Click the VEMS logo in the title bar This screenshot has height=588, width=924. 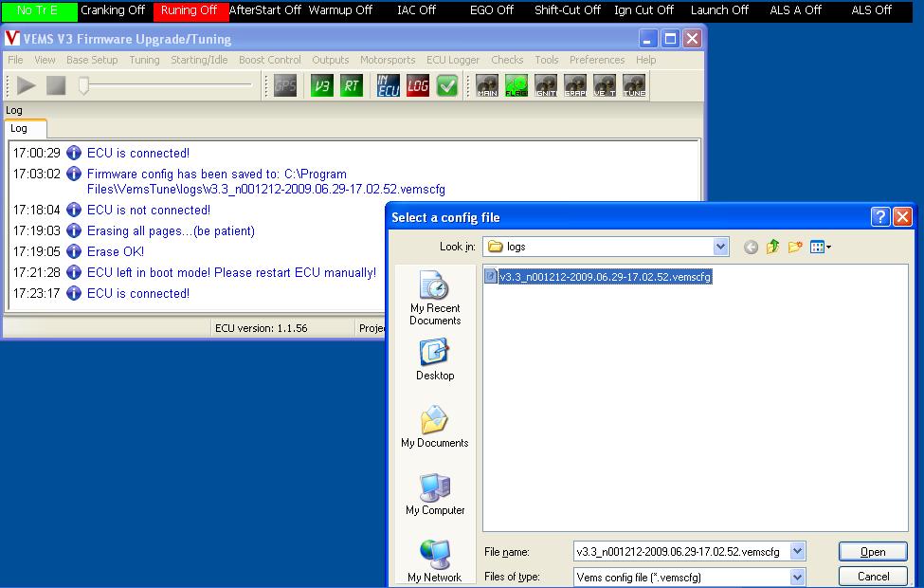pos(12,38)
